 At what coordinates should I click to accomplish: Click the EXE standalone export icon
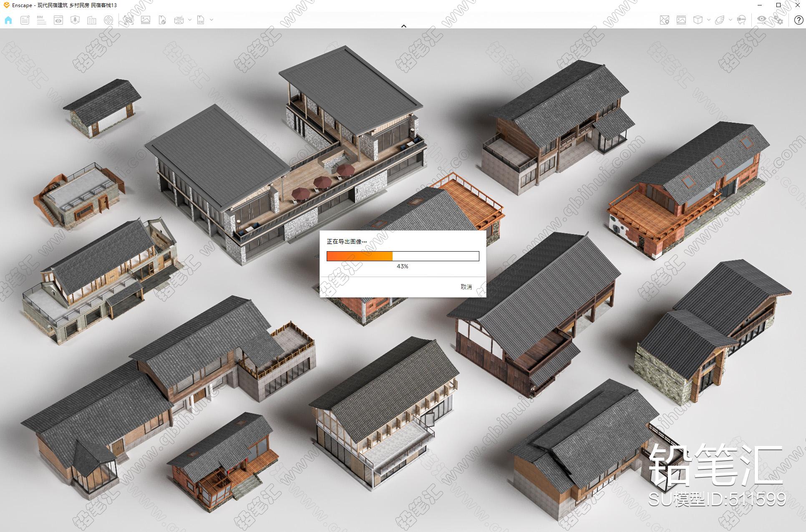(x=201, y=20)
